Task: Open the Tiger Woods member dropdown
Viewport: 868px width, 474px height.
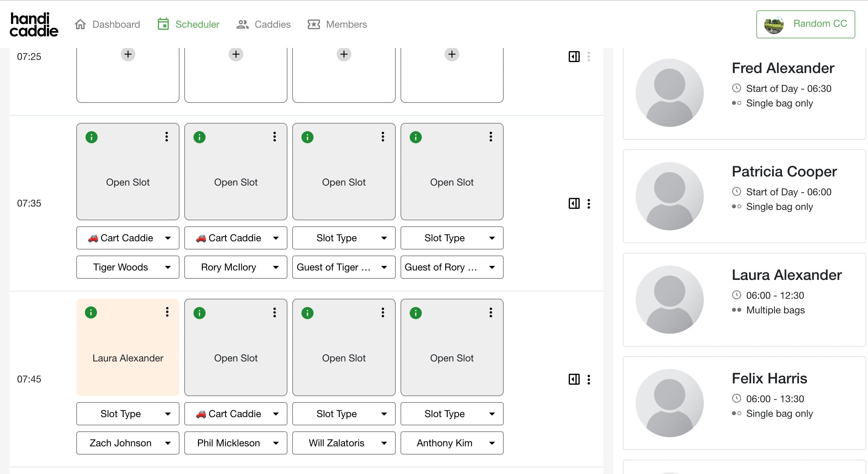Action: [x=128, y=267]
